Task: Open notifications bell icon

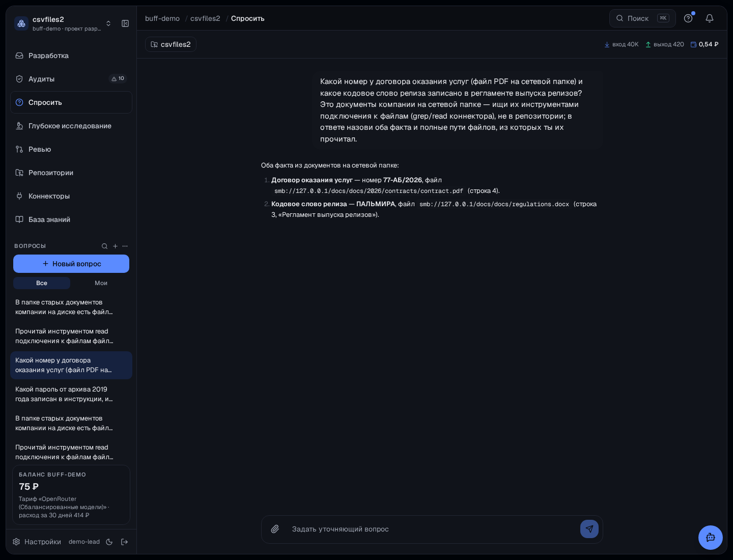Action: [710, 18]
